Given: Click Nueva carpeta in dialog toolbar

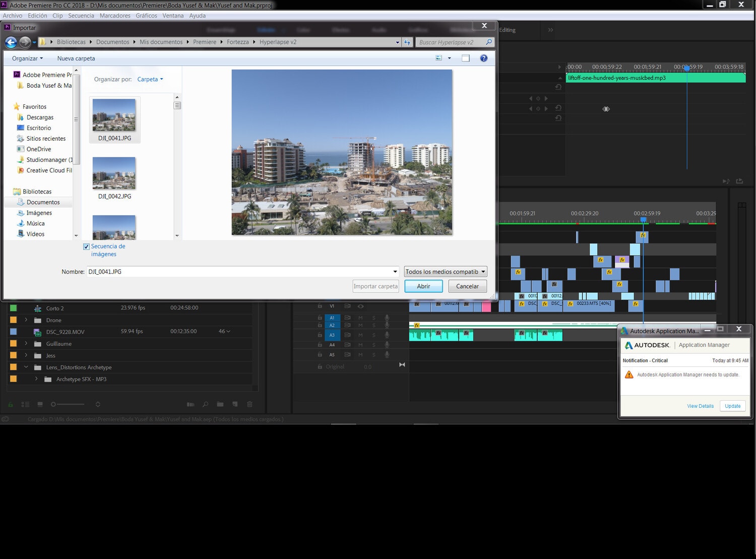Looking at the screenshot, I should [x=76, y=58].
